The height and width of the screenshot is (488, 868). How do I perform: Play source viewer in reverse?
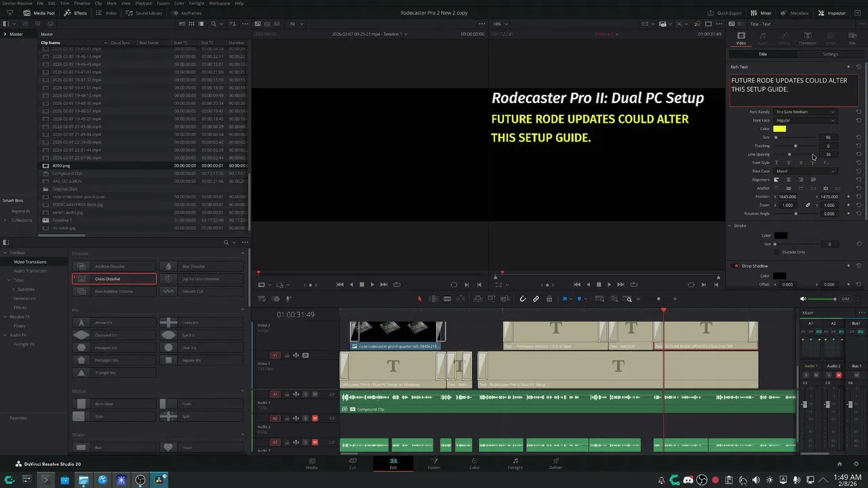click(351, 285)
